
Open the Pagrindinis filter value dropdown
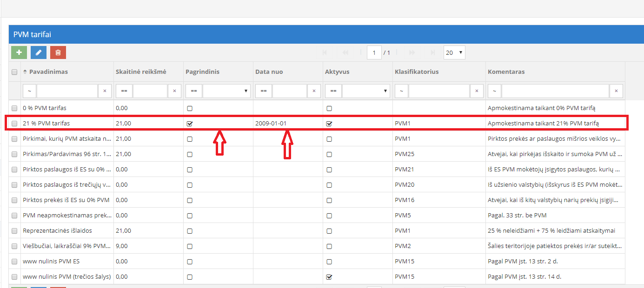pos(226,91)
